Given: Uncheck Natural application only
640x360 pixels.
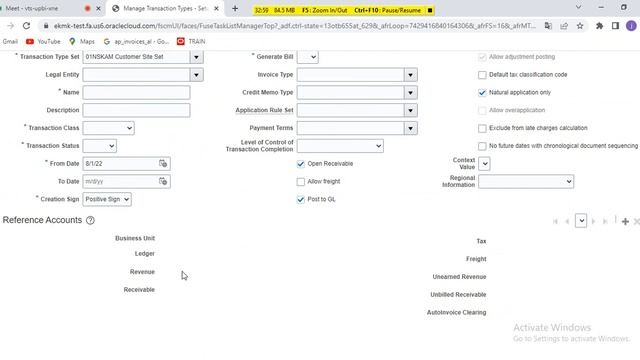Looking at the screenshot, I should point(482,93).
